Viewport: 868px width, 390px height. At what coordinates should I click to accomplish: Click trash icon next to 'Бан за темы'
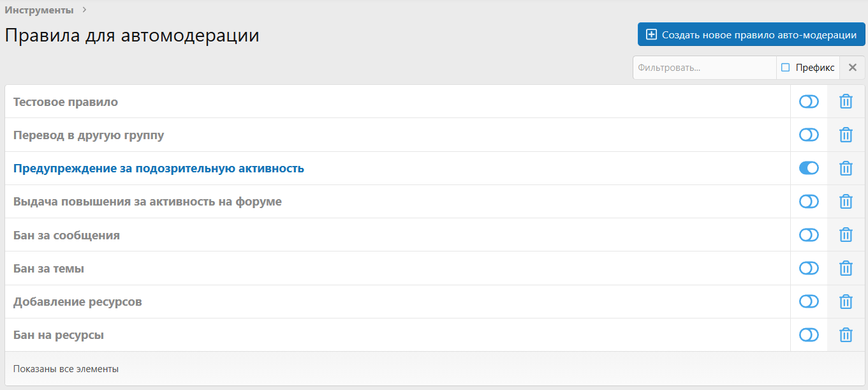(x=846, y=268)
